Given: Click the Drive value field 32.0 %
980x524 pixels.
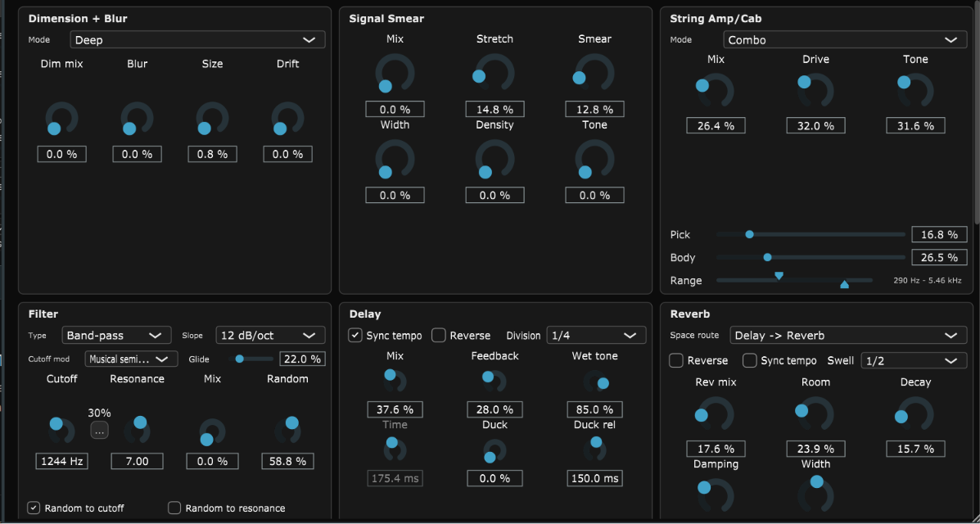Looking at the screenshot, I should click(x=815, y=126).
